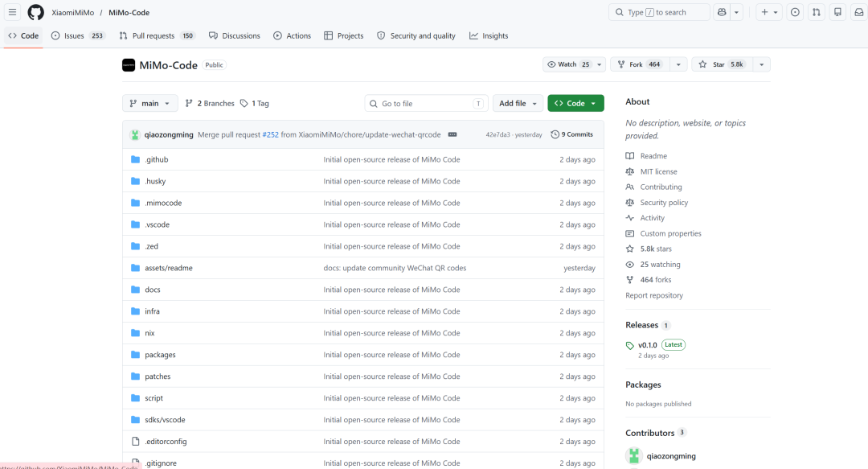Open Copilot chat icon in header
The height and width of the screenshot is (469, 868).
coord(722,12)
